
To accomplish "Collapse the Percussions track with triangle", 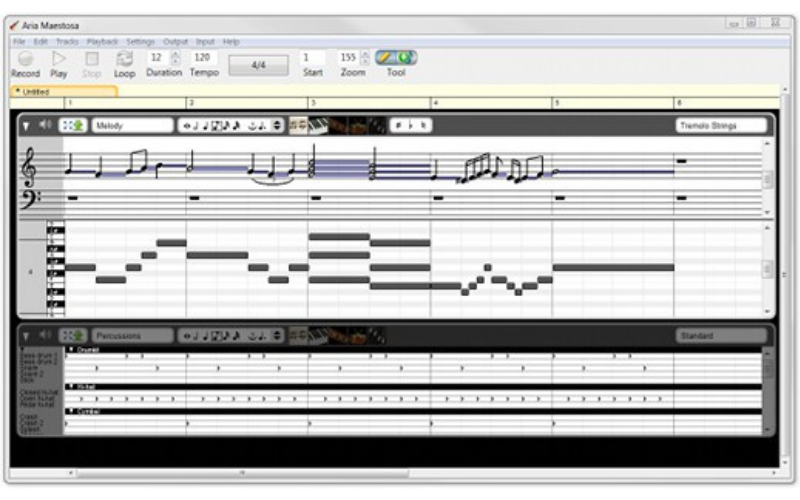I will point(26,335).
